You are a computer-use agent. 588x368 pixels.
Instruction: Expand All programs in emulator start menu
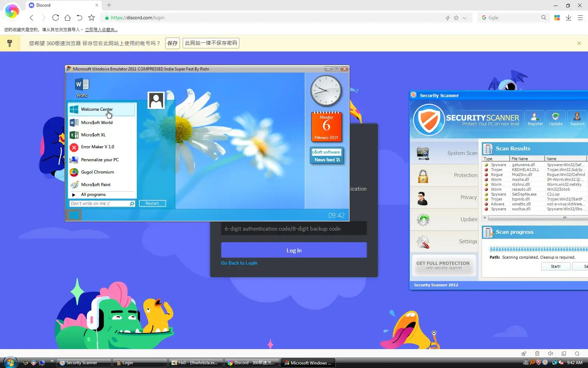click(101, 195)
